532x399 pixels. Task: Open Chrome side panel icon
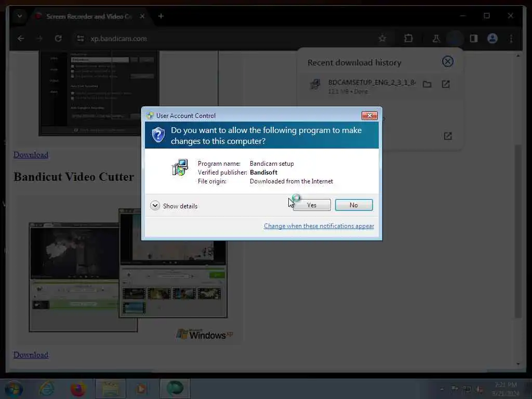(x=474, y=38)
